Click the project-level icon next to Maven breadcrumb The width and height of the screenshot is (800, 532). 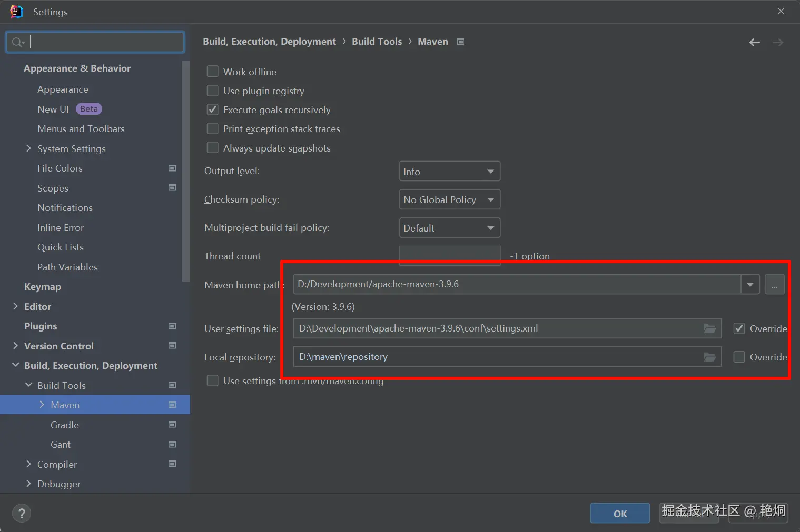(460, 42)
